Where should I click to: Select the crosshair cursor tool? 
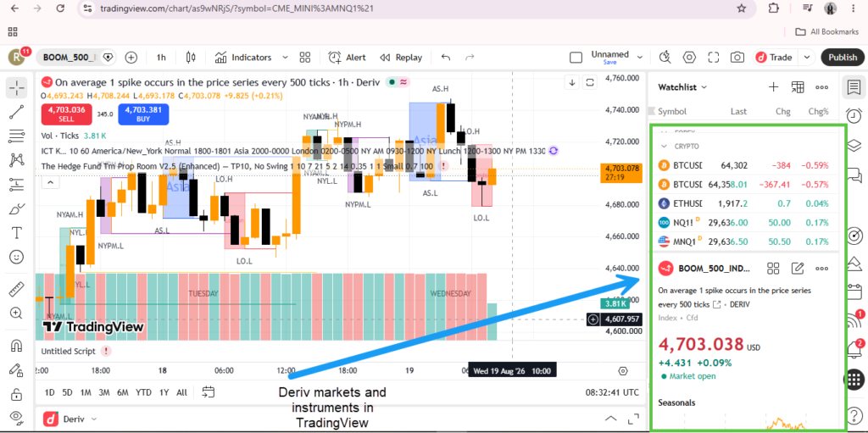point(17,87)
